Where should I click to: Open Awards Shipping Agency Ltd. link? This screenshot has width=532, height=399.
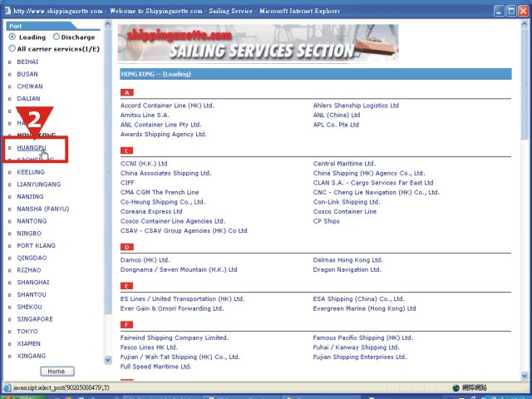[164, 135]
